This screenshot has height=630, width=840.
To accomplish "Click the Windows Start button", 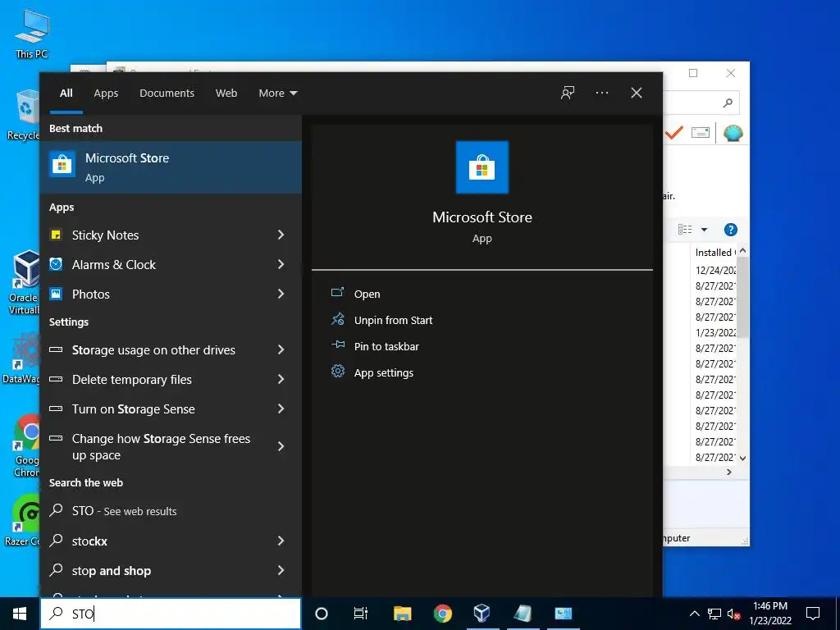I will pos(20,614).
